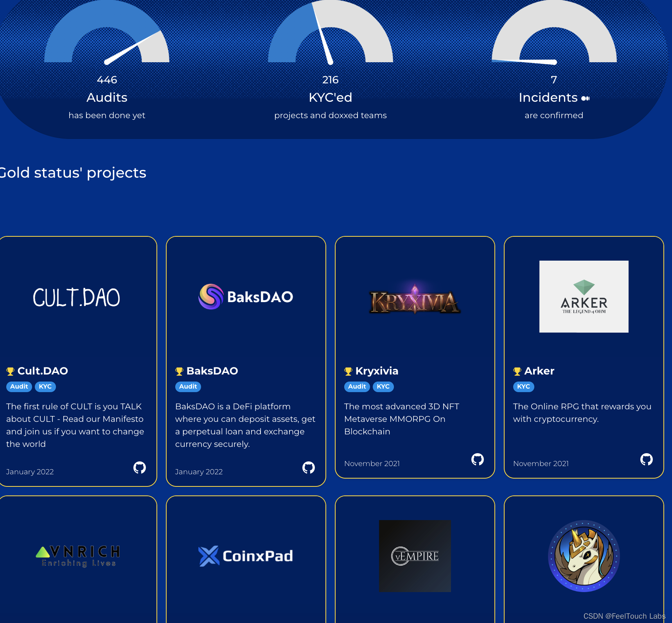The height and width of the screenshot is (623, 672).
Task: Click the vEmpire logo image
Action: 415,556
